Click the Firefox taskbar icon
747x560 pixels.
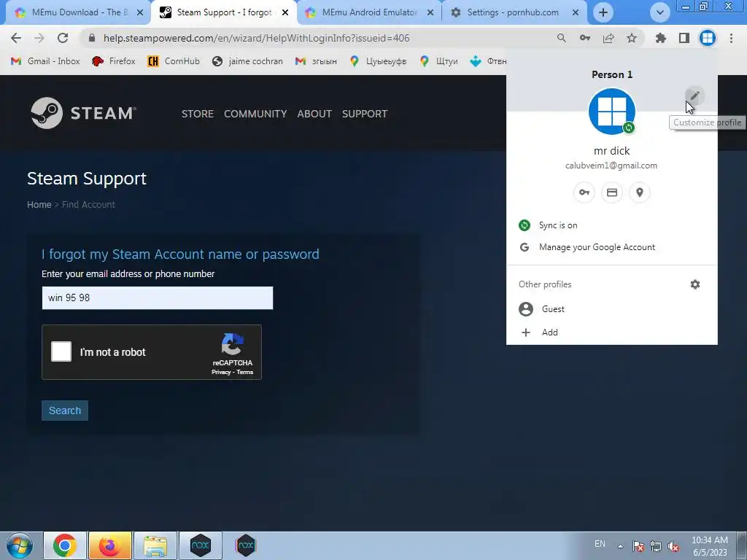point(110,545)
